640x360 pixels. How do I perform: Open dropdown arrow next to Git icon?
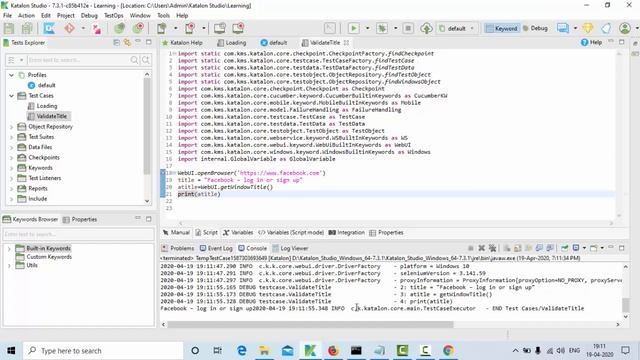tap(83, 28)
